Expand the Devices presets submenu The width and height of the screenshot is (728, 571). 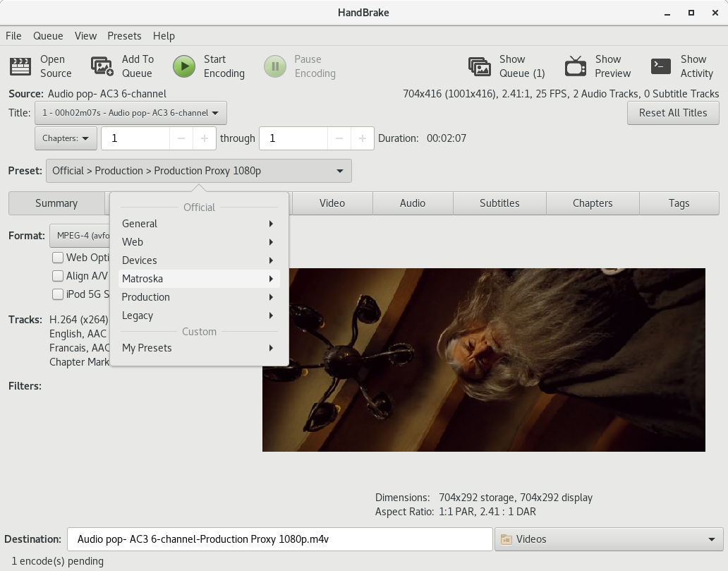click(x=199, y=260)
